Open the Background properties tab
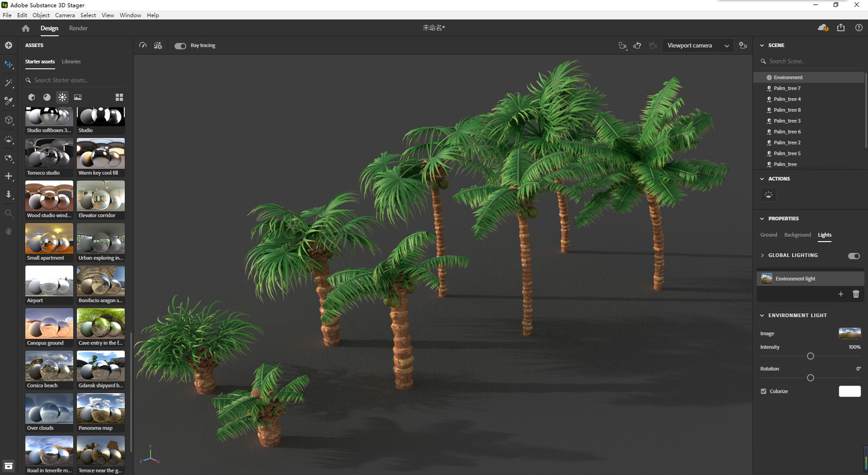 (797, 235)
